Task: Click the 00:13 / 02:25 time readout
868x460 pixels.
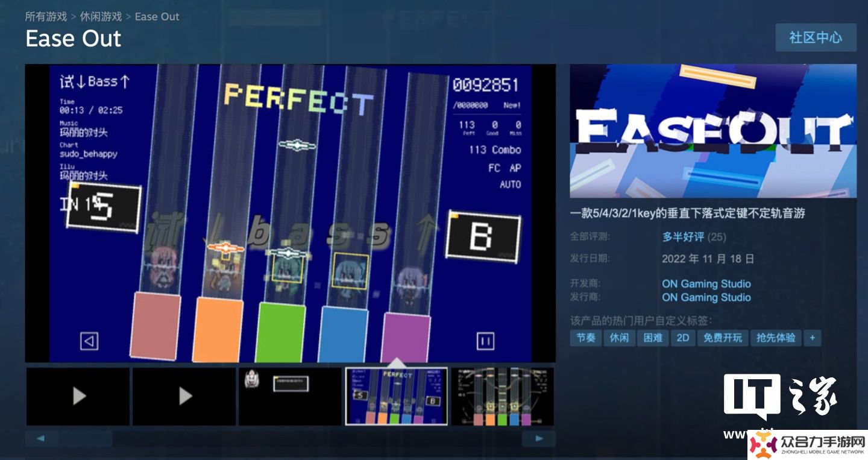Action: pyautogui.click(x=91, y=110)
